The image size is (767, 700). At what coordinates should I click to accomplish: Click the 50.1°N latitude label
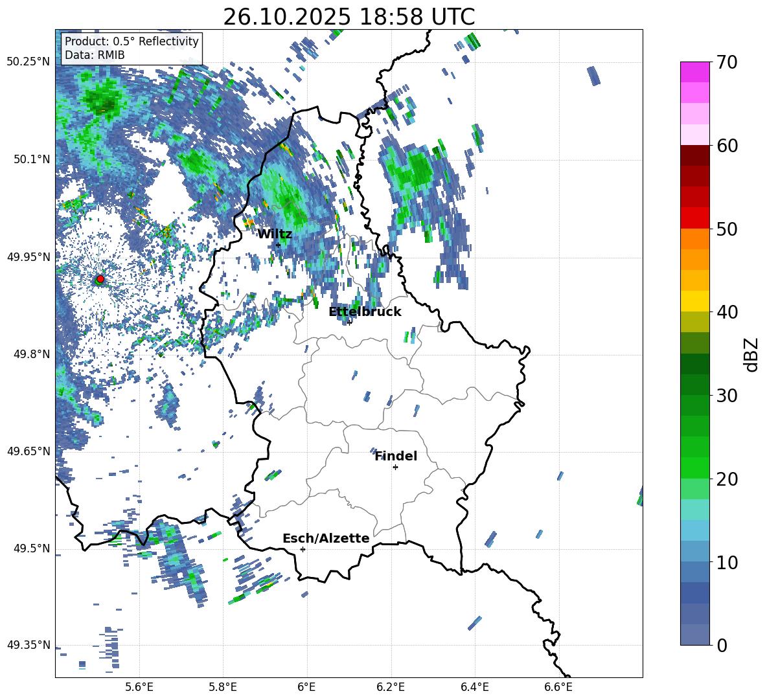tap(32, 159)
